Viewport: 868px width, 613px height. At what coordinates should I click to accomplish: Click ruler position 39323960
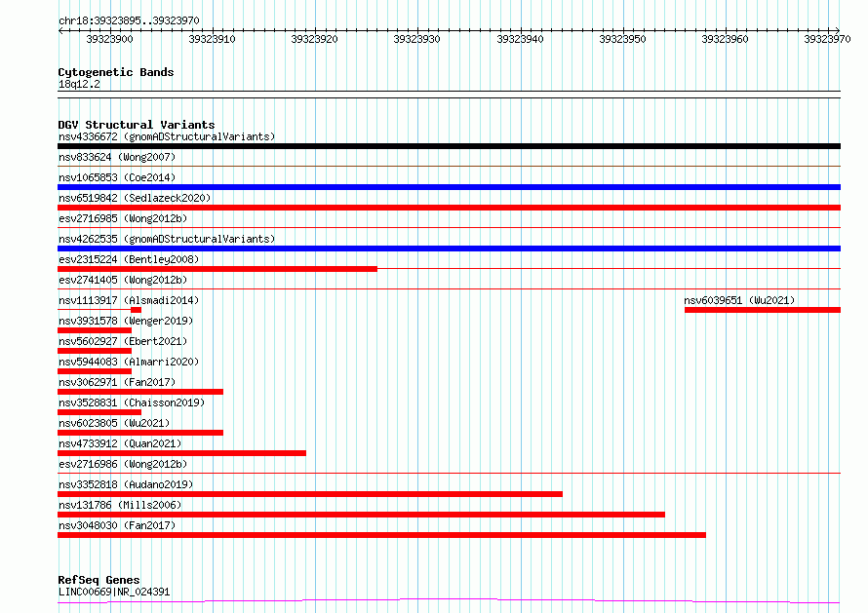click(726, 39)
